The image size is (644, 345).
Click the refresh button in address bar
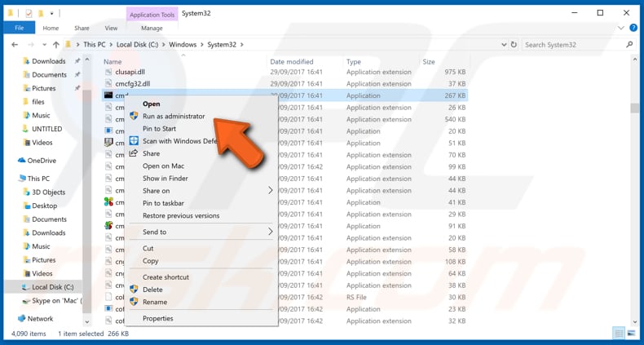[514, 44]
